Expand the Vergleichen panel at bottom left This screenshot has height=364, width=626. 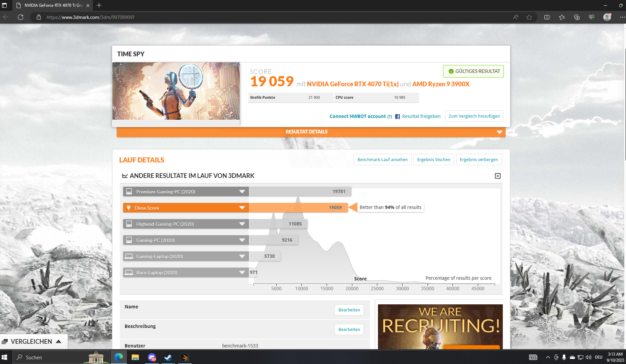[x=34, y=341]
